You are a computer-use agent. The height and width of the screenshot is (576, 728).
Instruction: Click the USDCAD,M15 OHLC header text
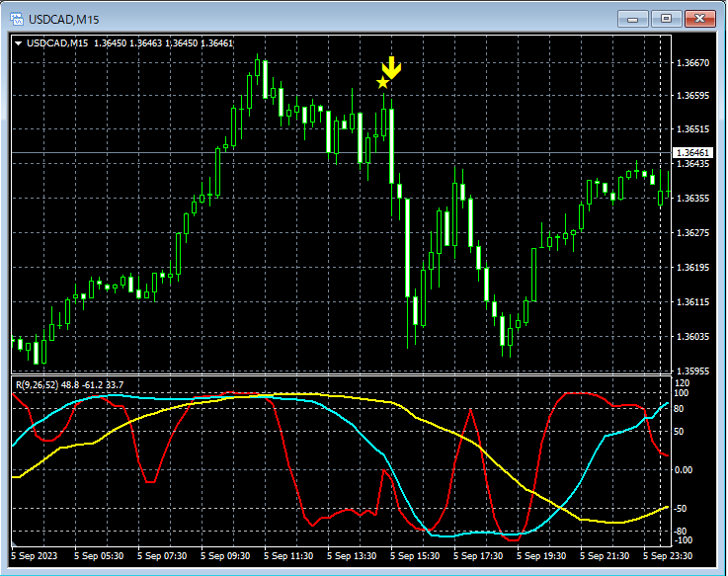coord(129,43)
